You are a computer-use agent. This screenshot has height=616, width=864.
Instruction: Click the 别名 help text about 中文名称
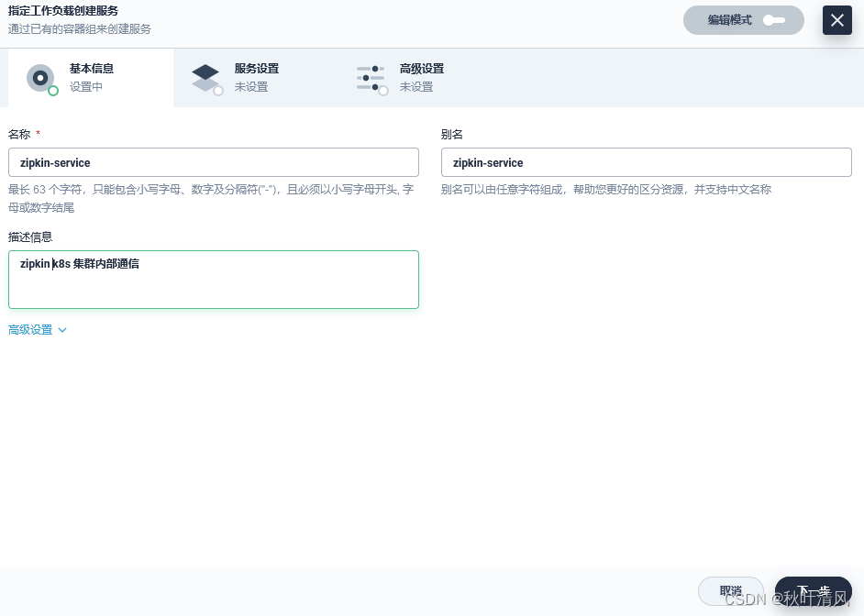point(606,190)
